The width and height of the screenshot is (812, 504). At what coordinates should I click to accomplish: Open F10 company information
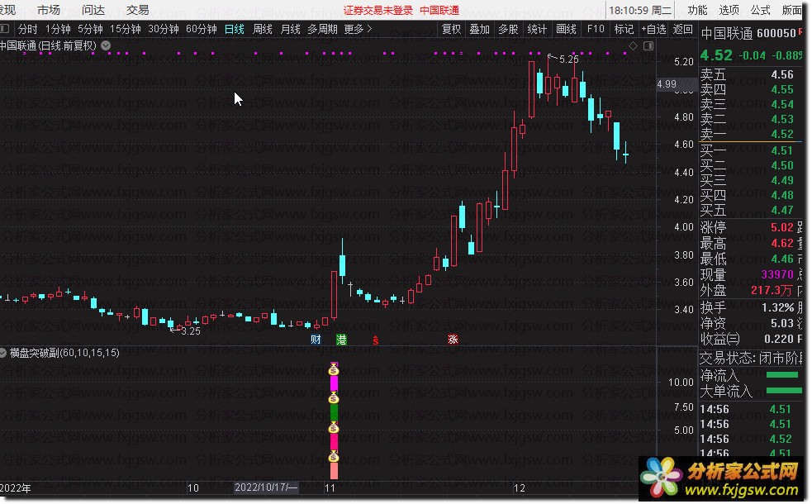[x=596, y=29]
